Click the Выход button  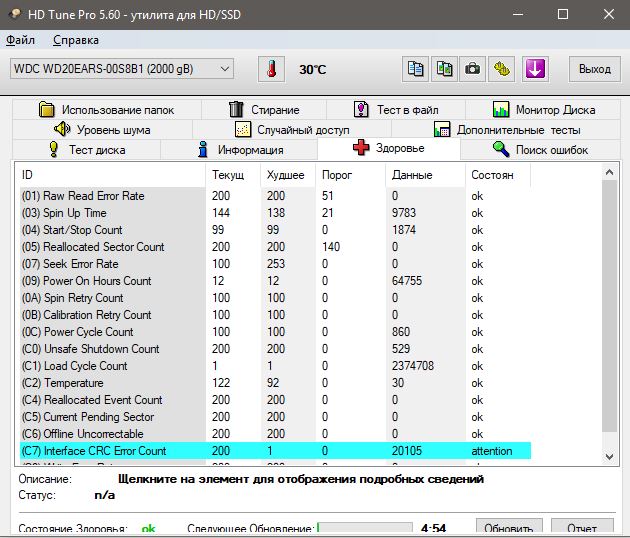click(x=595, y=69)
